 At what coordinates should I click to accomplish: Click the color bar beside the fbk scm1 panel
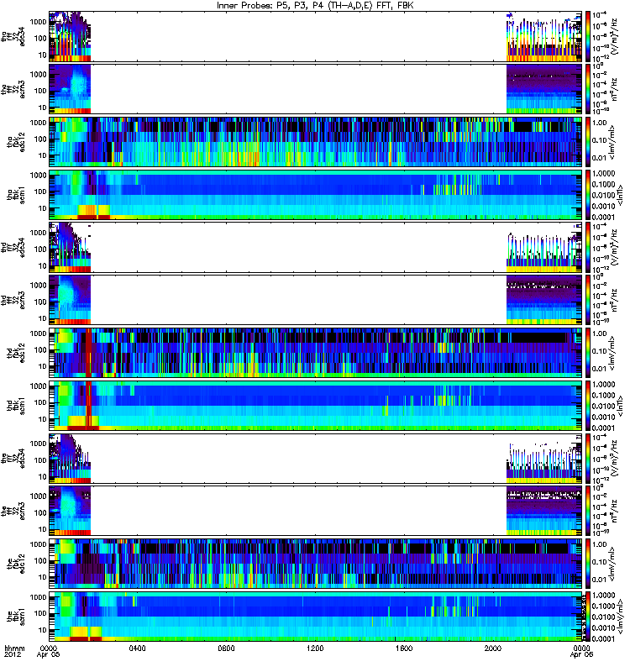pyautogui.click(x=588, y=617)
